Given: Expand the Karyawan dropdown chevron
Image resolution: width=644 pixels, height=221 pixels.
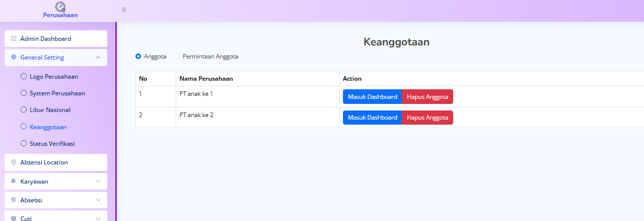Looking at the screenshot, I should click(x=98, y=181).
